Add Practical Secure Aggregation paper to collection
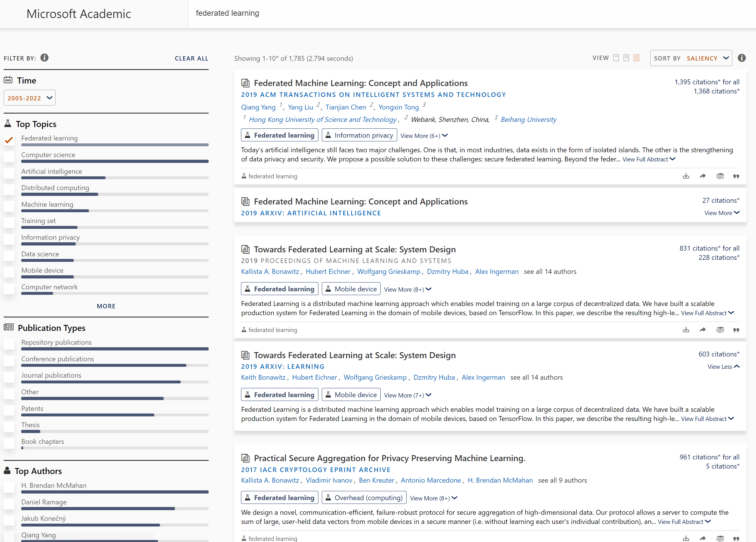The height and width of the screenshot is (542, 756). 720,538
